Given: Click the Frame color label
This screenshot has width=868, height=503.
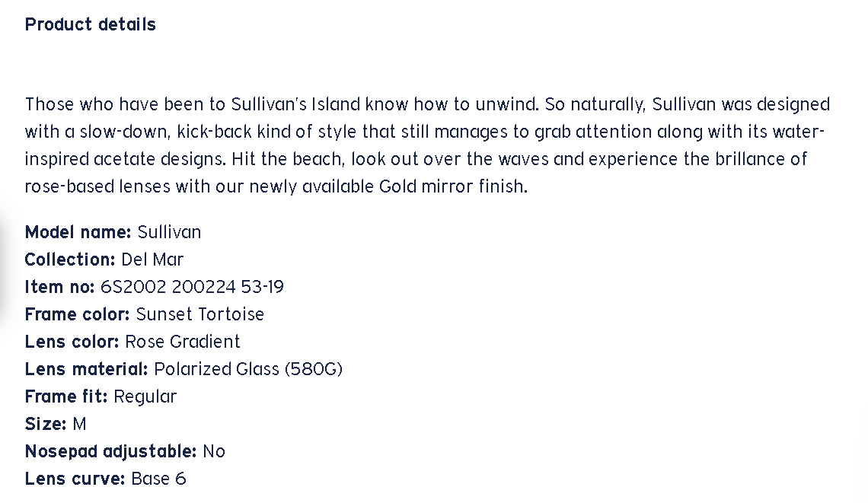Looking at the screenshot, I should pos(77,314).
